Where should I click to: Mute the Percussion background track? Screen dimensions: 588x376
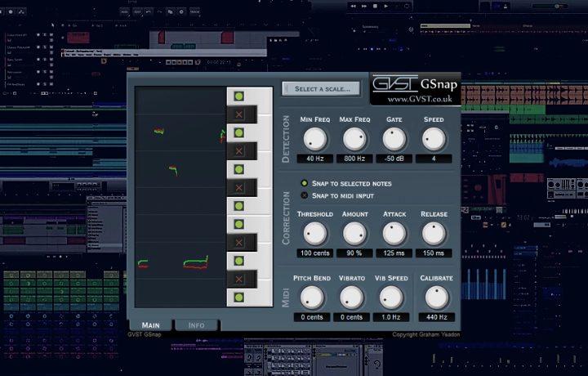(x=51, y=72)
